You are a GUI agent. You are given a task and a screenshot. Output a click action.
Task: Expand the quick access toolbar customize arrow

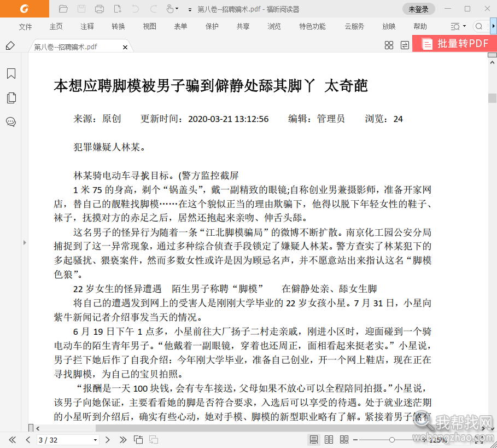point(190,10)
